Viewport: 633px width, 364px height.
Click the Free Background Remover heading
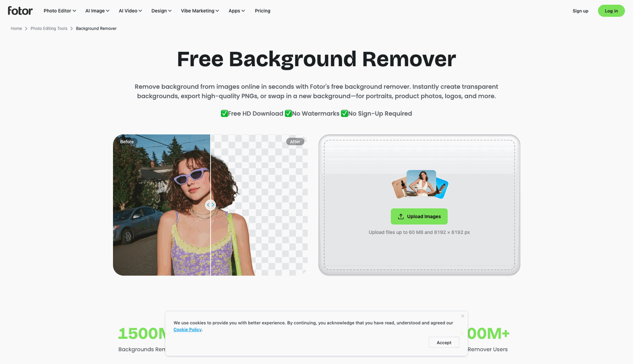pos(316,59)
